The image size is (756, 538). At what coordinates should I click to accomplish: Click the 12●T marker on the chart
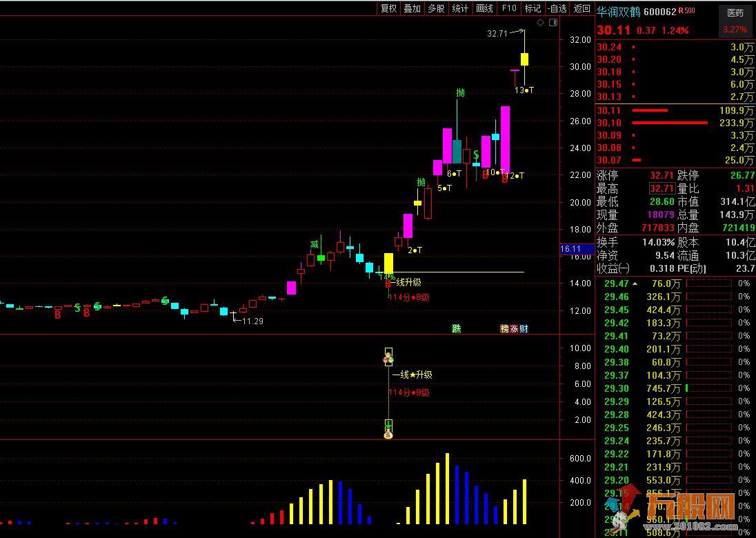coord(515,176)
